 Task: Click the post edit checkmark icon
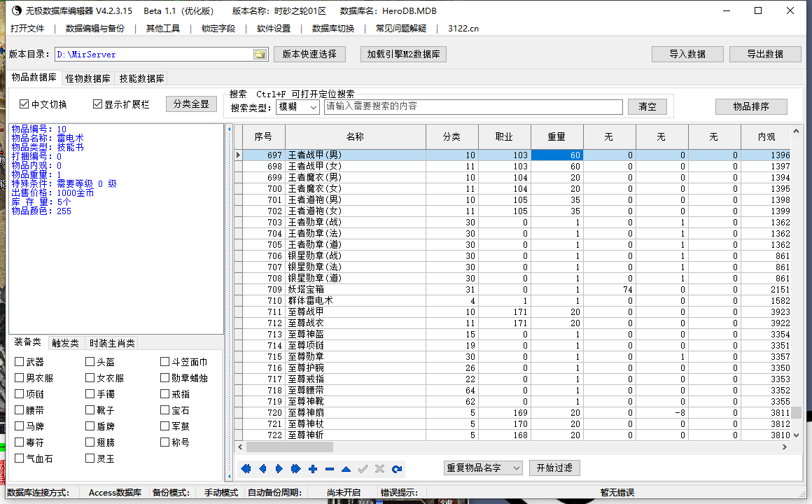(x=363, y=469)
